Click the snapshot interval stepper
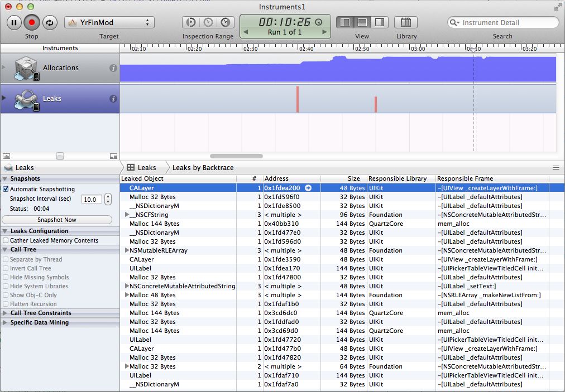Viewport: 565px width, 392px height. (x=108, y=199)
